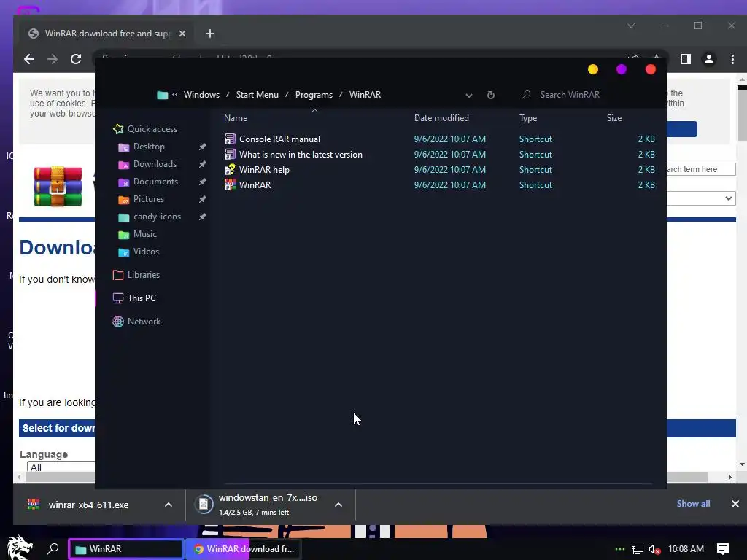Open the webpage dropdown on the right
747x560 pixels.
tap(701, 198)
